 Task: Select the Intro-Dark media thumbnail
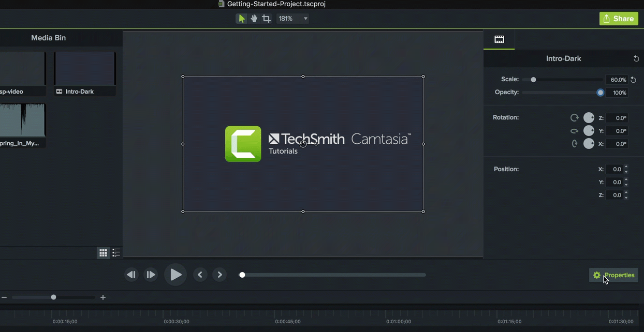click(x=85, y=68)
